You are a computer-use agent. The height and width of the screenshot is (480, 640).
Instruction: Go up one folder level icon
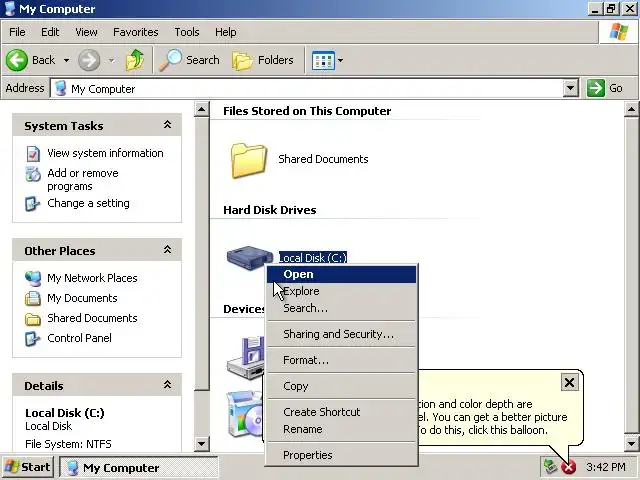135,60
